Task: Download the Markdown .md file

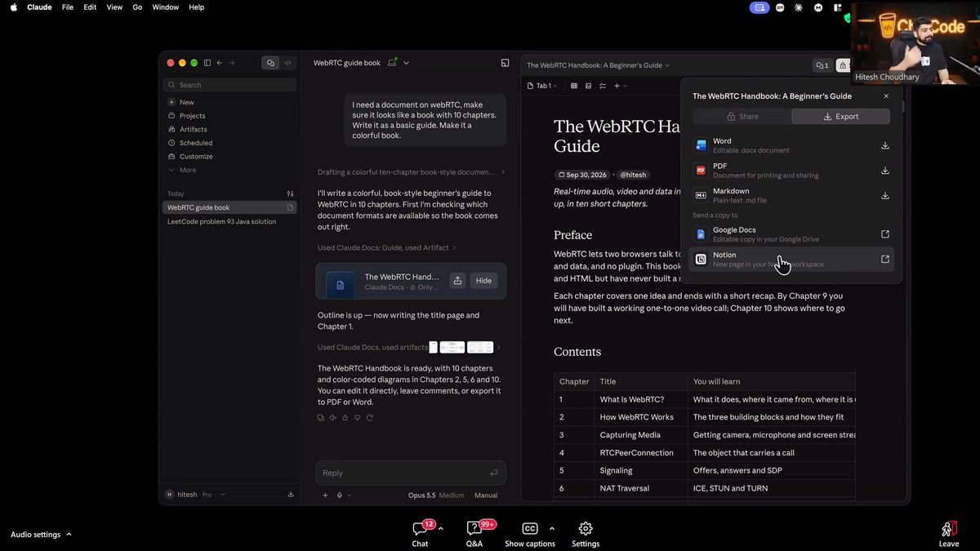Action: [885, 196]
